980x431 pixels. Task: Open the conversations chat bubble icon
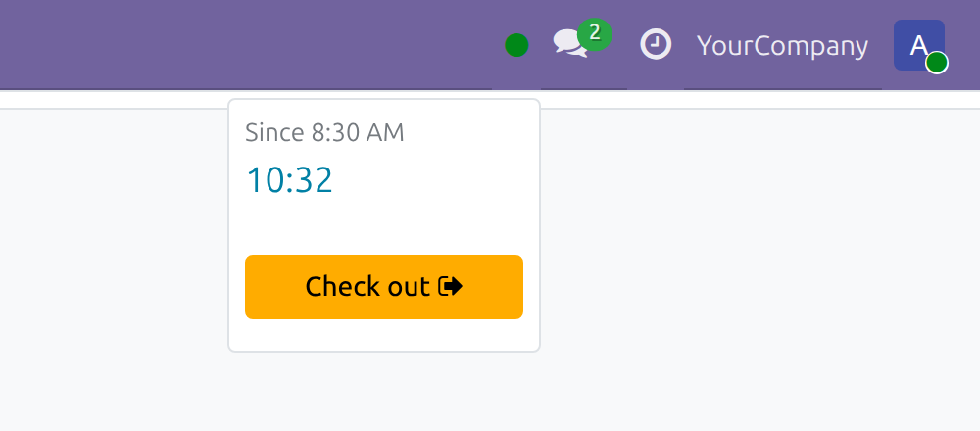(570, 44)
